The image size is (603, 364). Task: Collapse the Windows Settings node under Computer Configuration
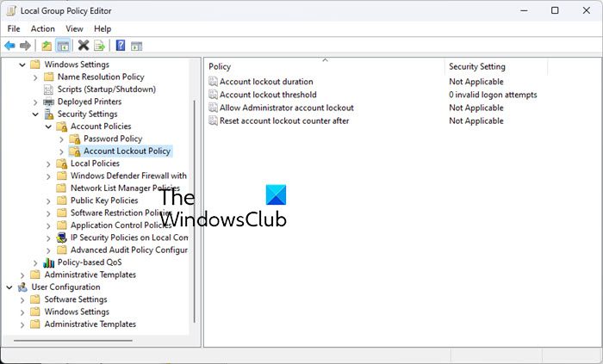tap(22, 65)
